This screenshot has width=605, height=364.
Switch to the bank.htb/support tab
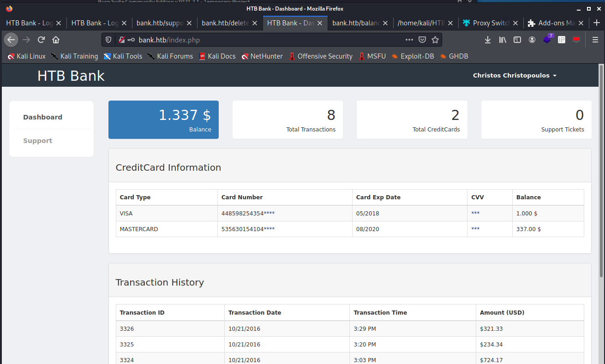160,23
